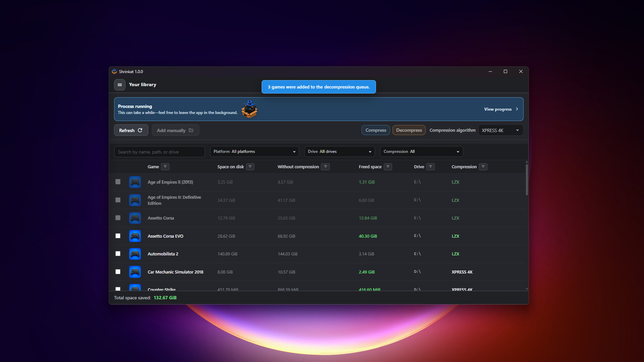644x362 pixels.
Task: Click the Space on disk column header label
Action: coord(230,167)
